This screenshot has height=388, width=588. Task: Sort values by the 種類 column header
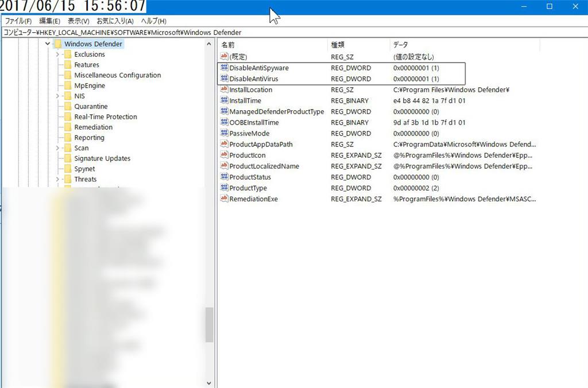pos(359,45)
